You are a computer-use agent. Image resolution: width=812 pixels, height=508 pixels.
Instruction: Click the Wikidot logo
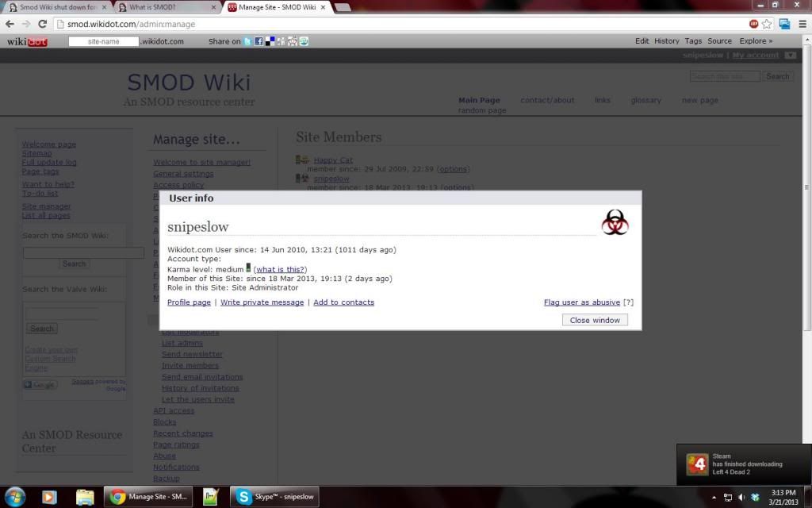27,41
